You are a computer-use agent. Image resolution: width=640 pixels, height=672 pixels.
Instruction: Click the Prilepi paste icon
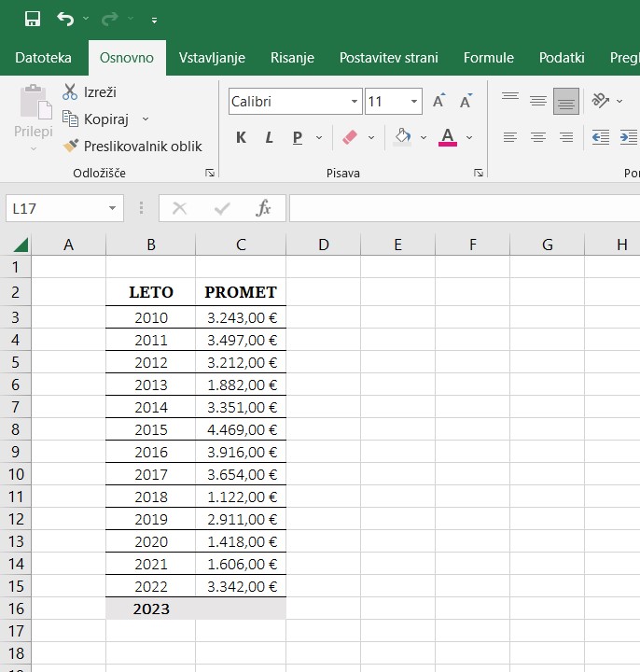click(35, 102)
